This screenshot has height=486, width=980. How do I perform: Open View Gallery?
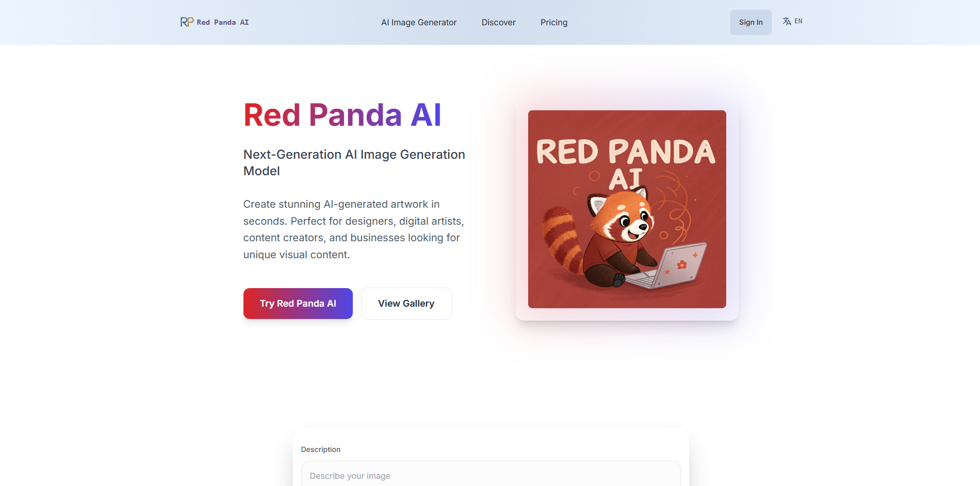click(406, 304)
